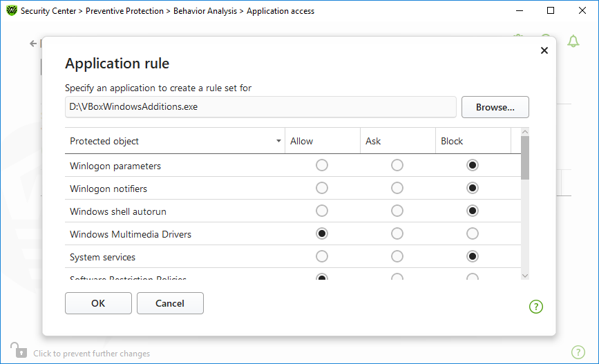Set Winlogon notifiers to Allow
Screen dimensions: 599x364
click(322, 189)
